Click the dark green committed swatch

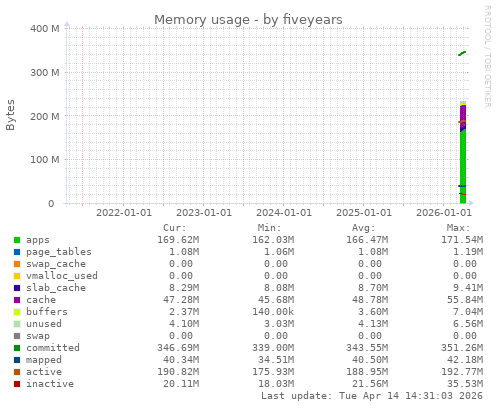click(17, 348)
